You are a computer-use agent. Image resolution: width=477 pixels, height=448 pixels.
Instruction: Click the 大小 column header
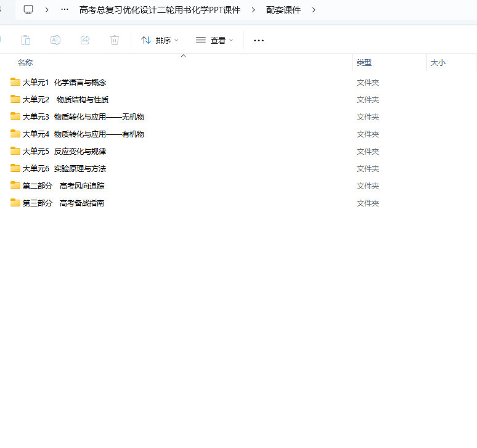click(x=438, y=63)
